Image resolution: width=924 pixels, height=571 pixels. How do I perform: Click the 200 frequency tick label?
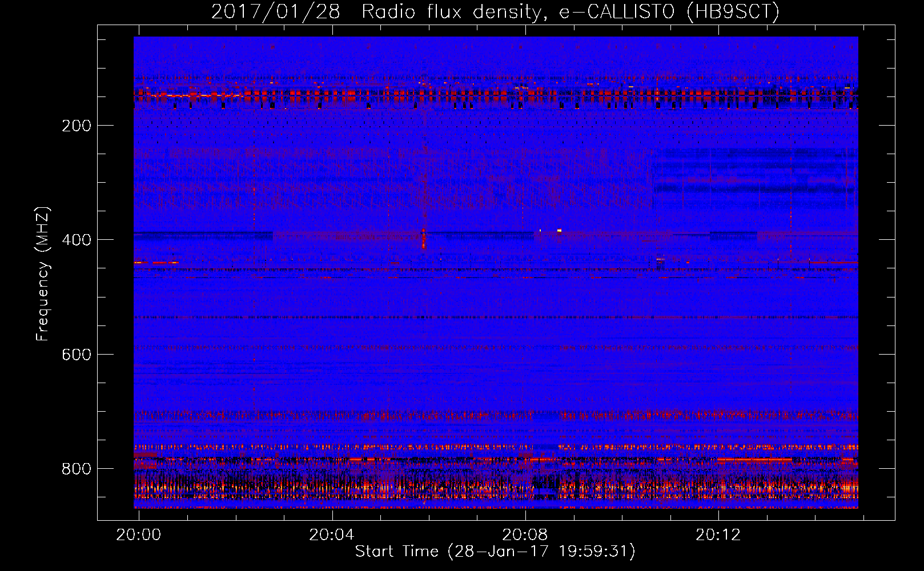tap(77, 126)
